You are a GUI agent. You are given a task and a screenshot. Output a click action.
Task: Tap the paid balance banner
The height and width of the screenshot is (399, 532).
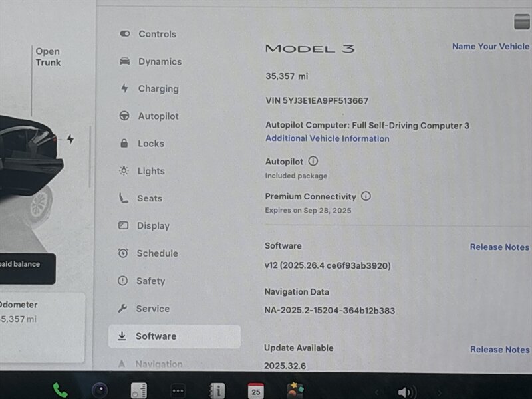[x=27, y=269]
